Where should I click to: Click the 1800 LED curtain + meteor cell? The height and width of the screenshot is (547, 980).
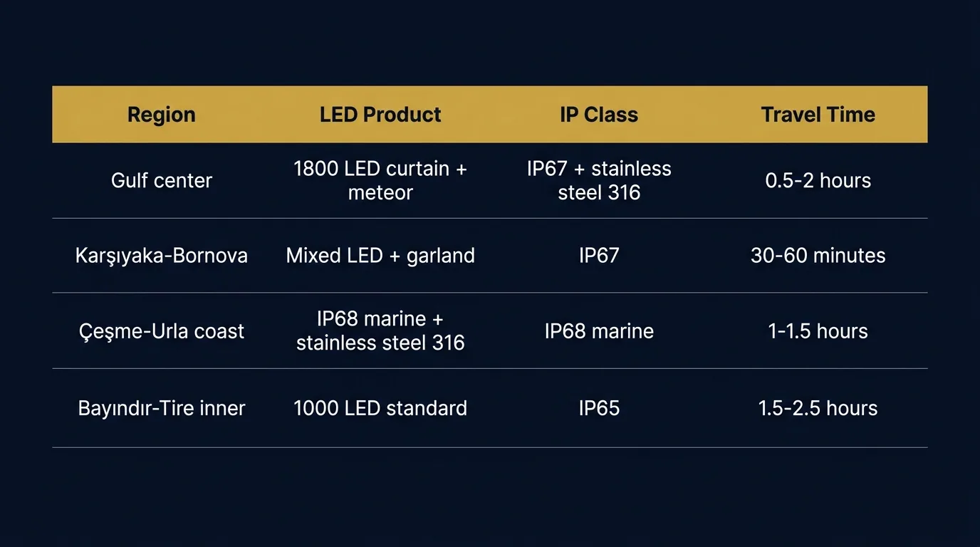pos(380,180)
